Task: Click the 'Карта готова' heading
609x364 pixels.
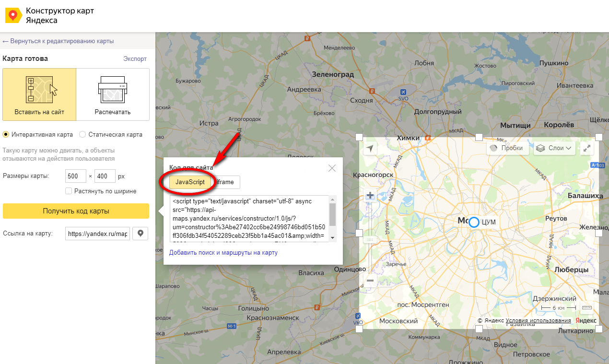Action: 25,59
